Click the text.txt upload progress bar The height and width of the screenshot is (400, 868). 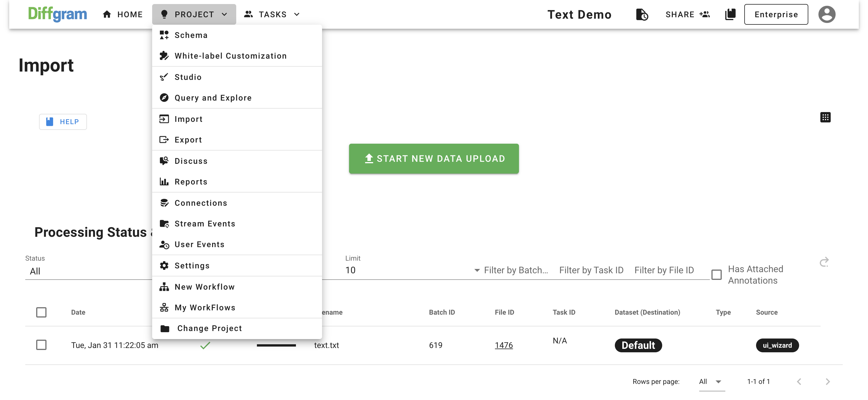[276, 345]
